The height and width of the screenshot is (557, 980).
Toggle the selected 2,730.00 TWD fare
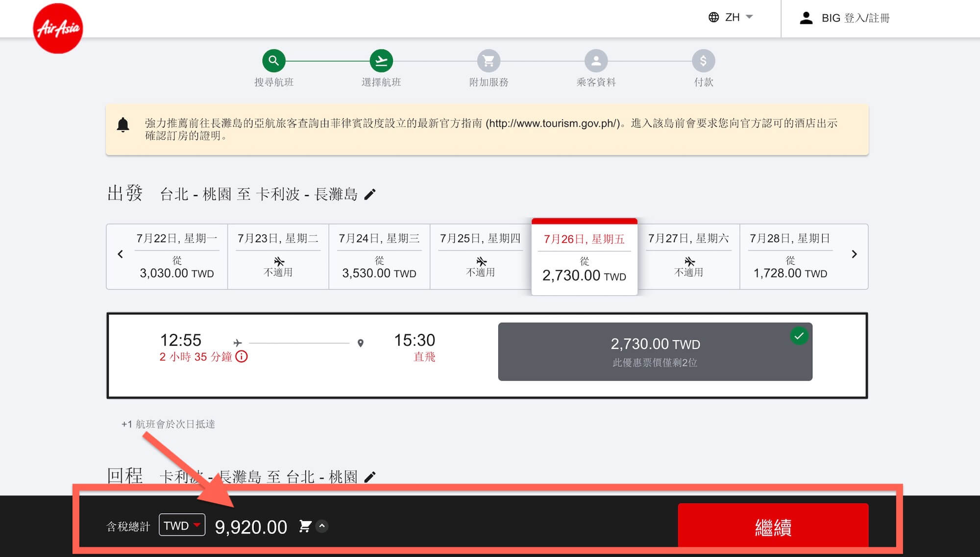click(x=655, y=352)
